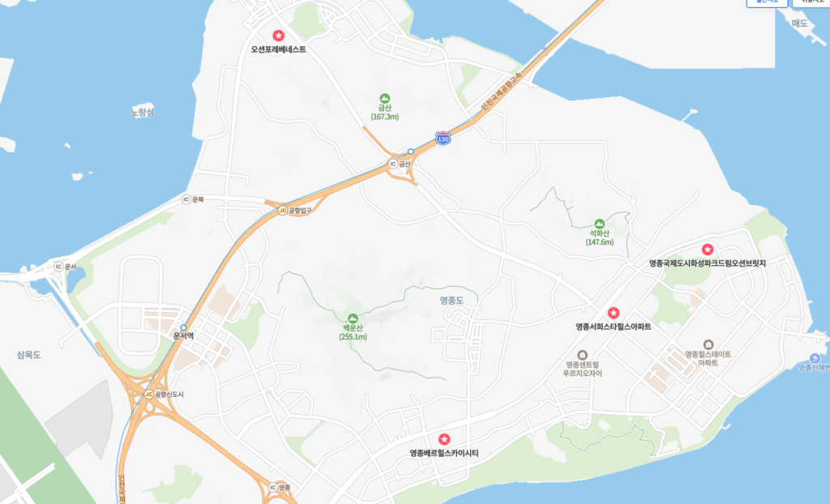Select the 석화산 green mountain marker
830x504 pixels.
coord(599,224)
